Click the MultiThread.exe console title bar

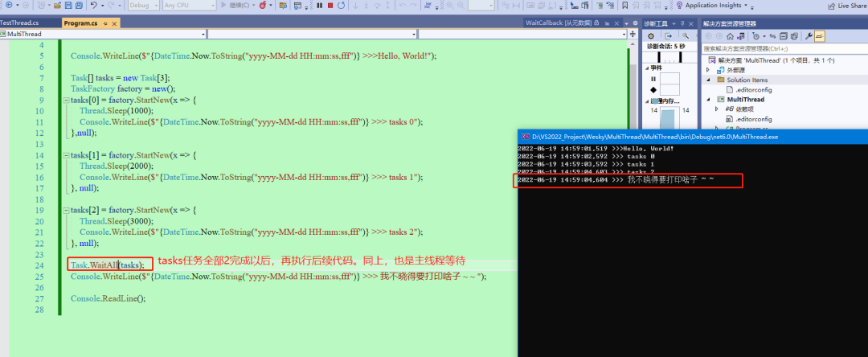(693, 136)
